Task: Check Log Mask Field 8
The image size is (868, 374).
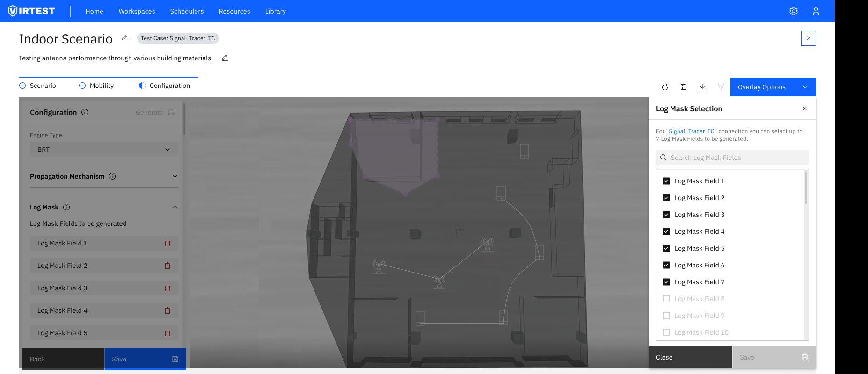Action: tap(666, 299)
